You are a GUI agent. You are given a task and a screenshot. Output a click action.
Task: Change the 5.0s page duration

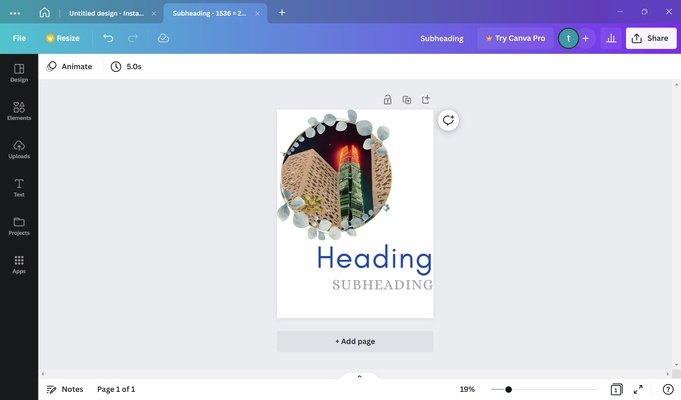click(x=126, y=66)
